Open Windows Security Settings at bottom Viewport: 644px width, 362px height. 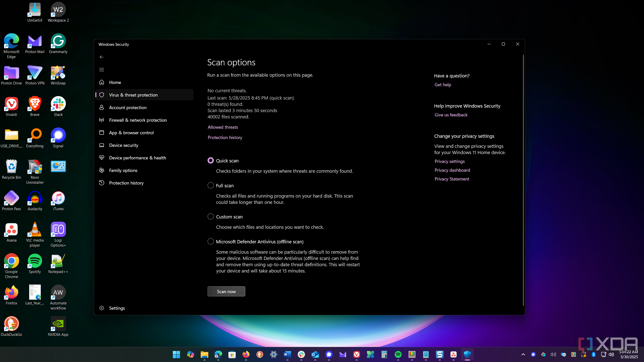pos(144,308)
